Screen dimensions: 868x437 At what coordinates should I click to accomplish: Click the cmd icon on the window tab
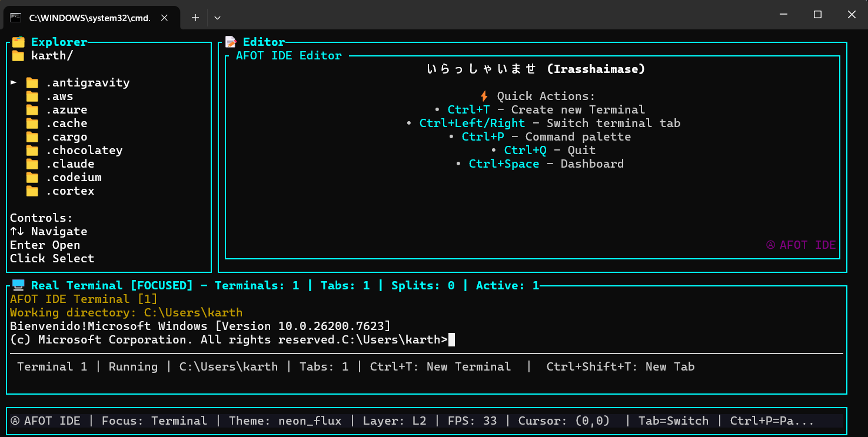[15, 18]
